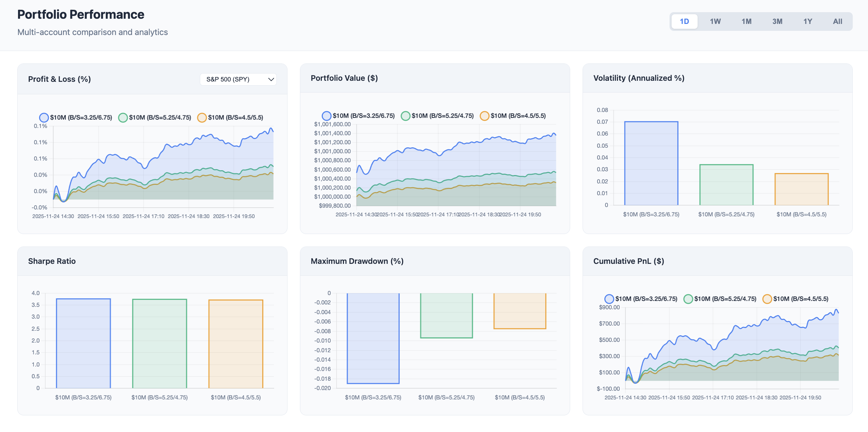View All-time performance data

[838, 21]
